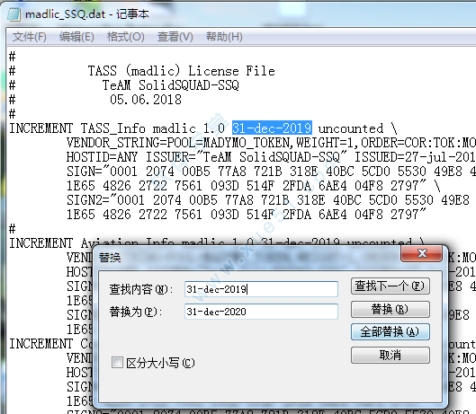The image size is (476, 414).
Task: Click the 取消 cancel button
Action: [x=390, y=355]
